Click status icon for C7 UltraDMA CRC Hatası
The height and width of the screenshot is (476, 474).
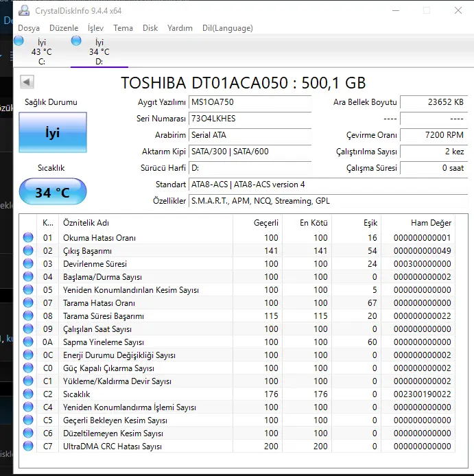pos(28,447)
